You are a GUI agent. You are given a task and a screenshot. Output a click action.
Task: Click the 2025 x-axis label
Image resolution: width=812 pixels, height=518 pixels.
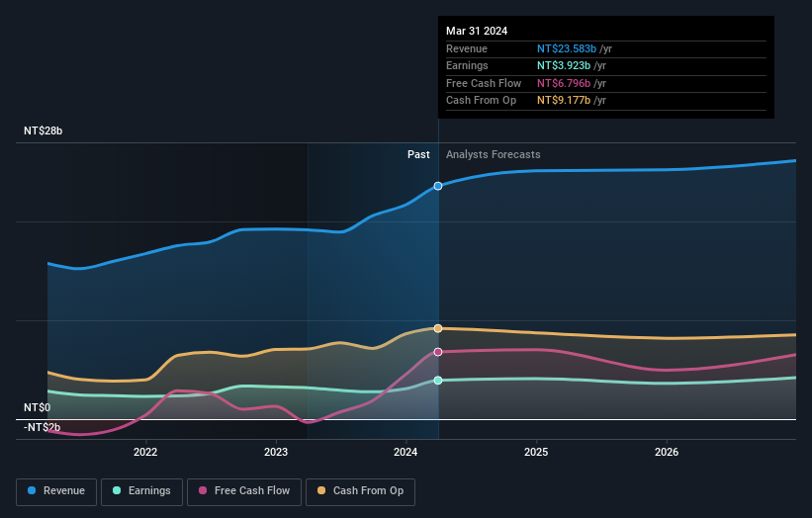[536, 452]
